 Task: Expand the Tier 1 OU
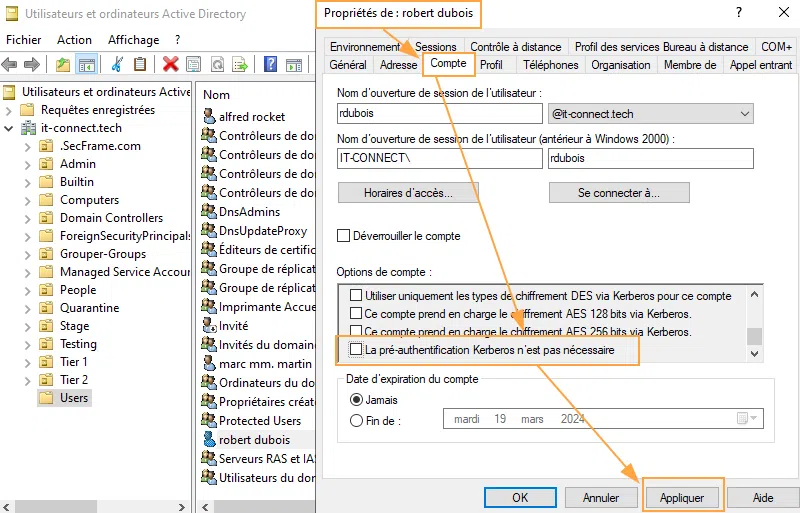28,362
